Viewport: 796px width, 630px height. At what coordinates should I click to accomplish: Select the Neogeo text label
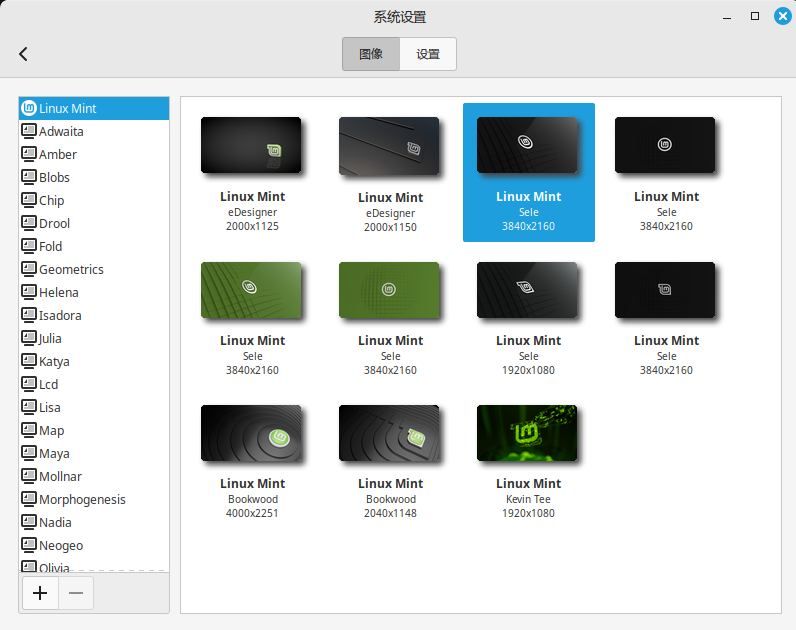pos(61,546)
